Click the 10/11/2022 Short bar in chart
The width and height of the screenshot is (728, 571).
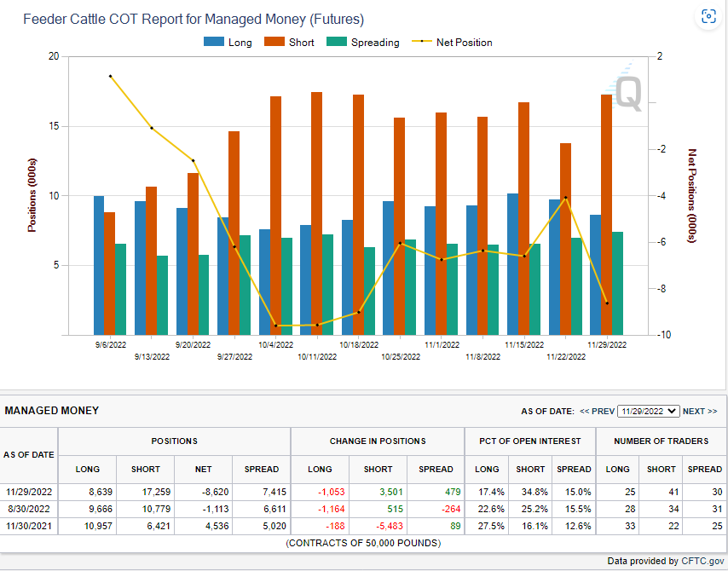[x=316, y=214]
